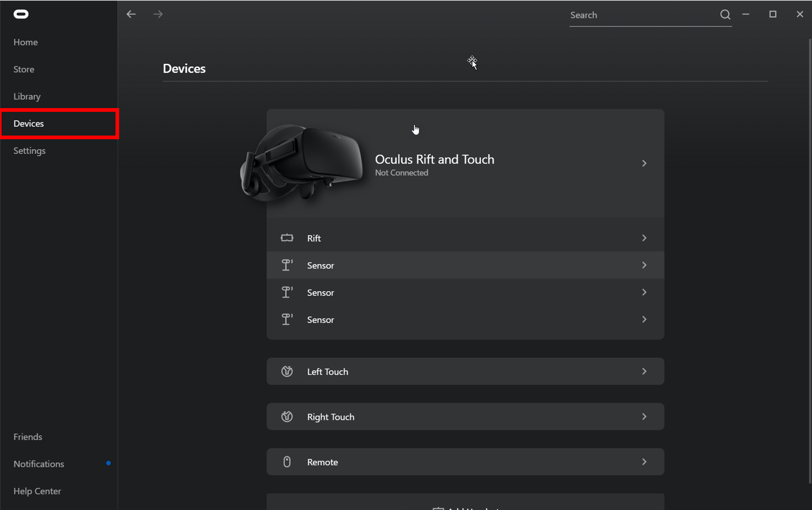Open the Right Touch row
Image resolution: width=812 pixels, height=510 pixels.
point(465,417)
